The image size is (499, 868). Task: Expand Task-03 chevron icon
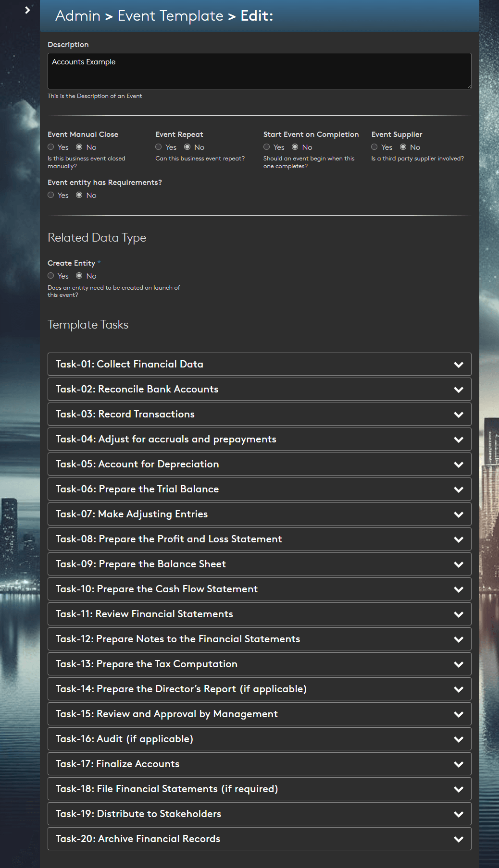click(x=459, y=415)
